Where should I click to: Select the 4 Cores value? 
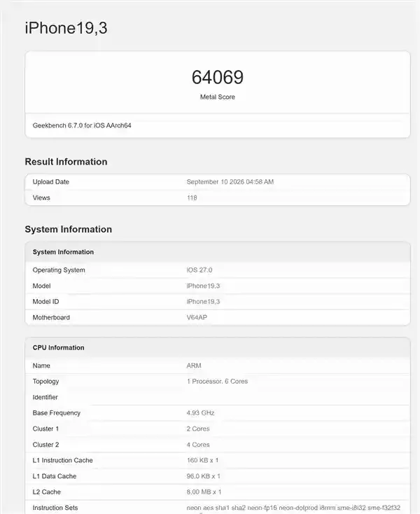[x=198, y=445]
